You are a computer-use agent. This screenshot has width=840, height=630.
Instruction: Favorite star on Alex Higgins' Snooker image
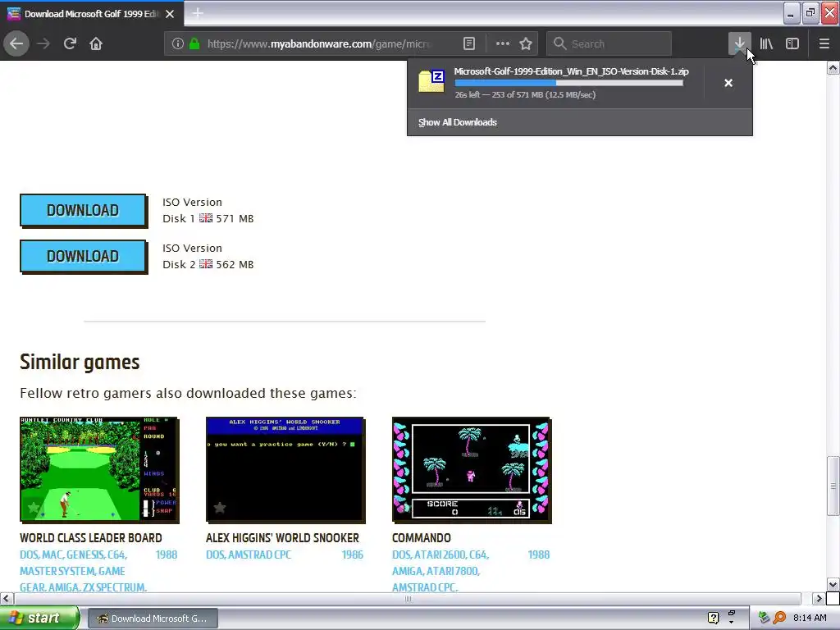pos(220,507)
